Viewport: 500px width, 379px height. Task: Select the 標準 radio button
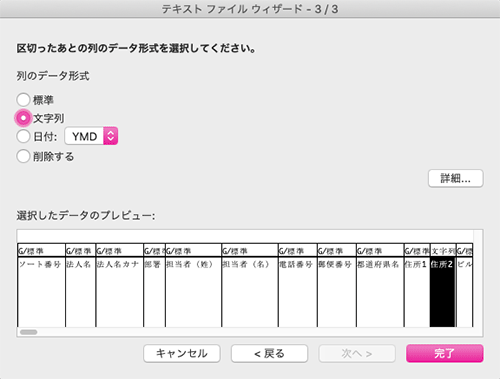[x=23, y=99]
